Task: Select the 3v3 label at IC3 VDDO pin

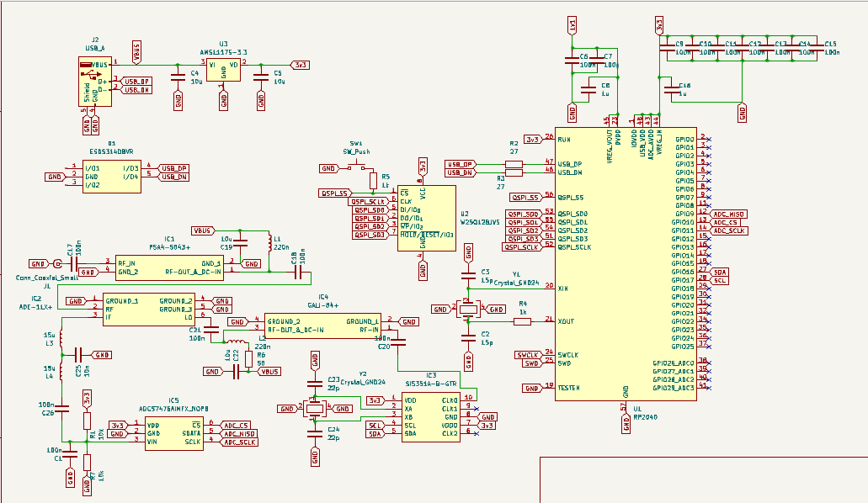Action: (487, 426)
